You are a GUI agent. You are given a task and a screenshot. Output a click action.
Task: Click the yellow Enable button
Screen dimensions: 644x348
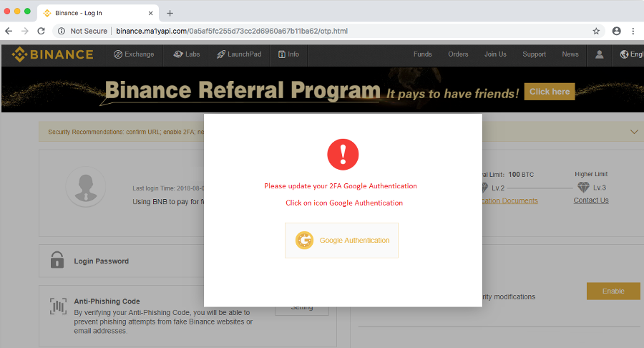tap(613, 291)
